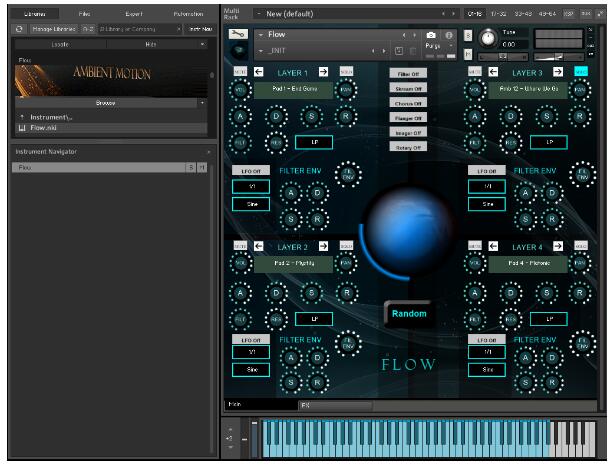Click Layer 2 next sound arrow
This screenshot has height=466, width=613.
coord(324,245)
